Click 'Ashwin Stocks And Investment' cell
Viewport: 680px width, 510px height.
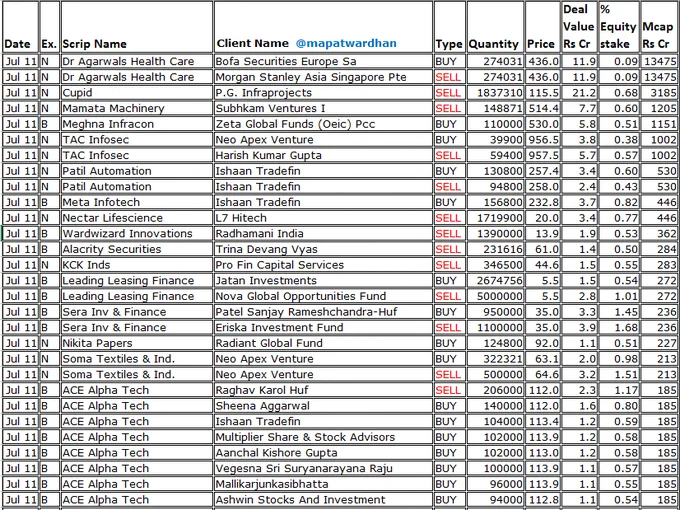pyautogui.click(x=323, y=499)
